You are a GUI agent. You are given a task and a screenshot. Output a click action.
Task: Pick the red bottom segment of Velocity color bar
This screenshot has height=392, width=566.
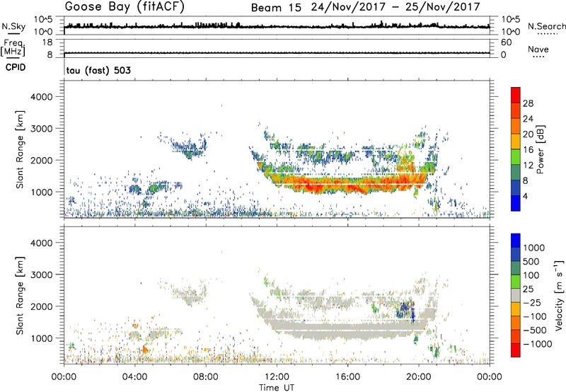516,350
